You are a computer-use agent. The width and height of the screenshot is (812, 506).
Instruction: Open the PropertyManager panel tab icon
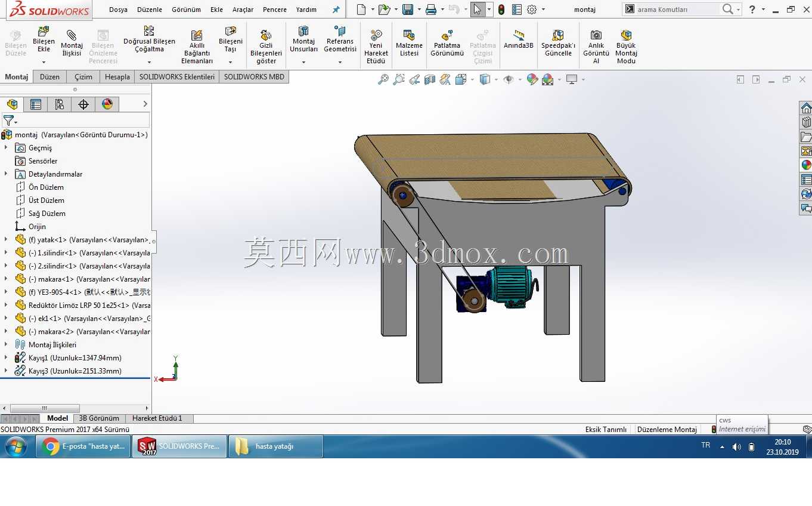pos(36,104)
